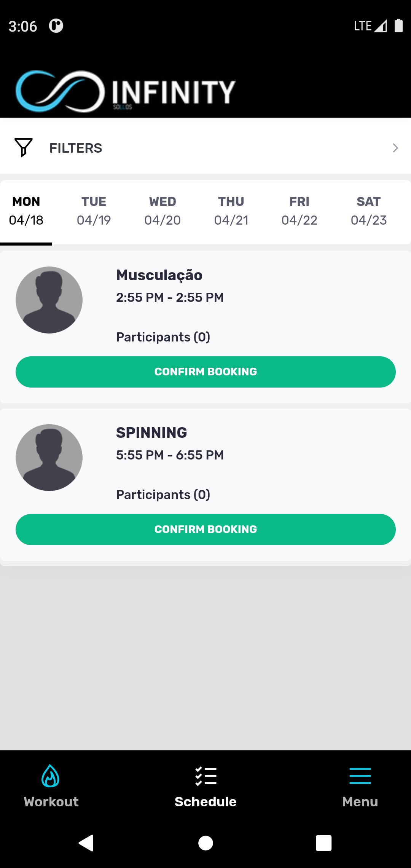Open the Workout flame icon
The width and height of the screenshot is (411, 868).
pos(50,775)
